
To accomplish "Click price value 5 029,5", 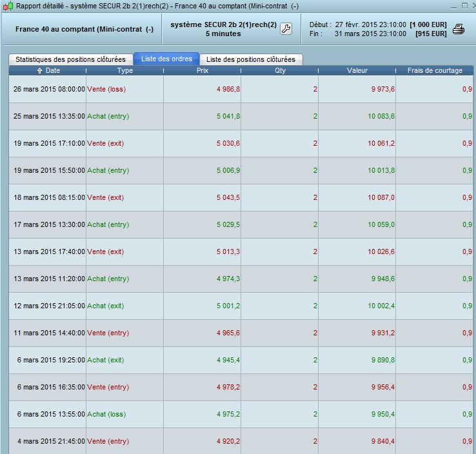I will point(228,224).
